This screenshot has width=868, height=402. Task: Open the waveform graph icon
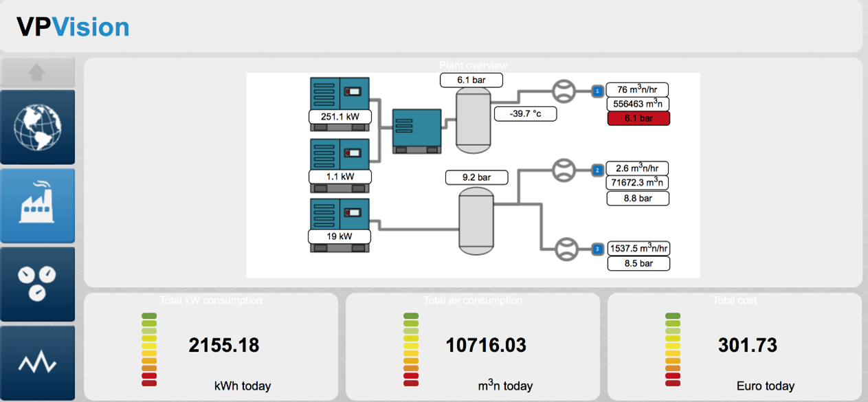click(37, 362)
